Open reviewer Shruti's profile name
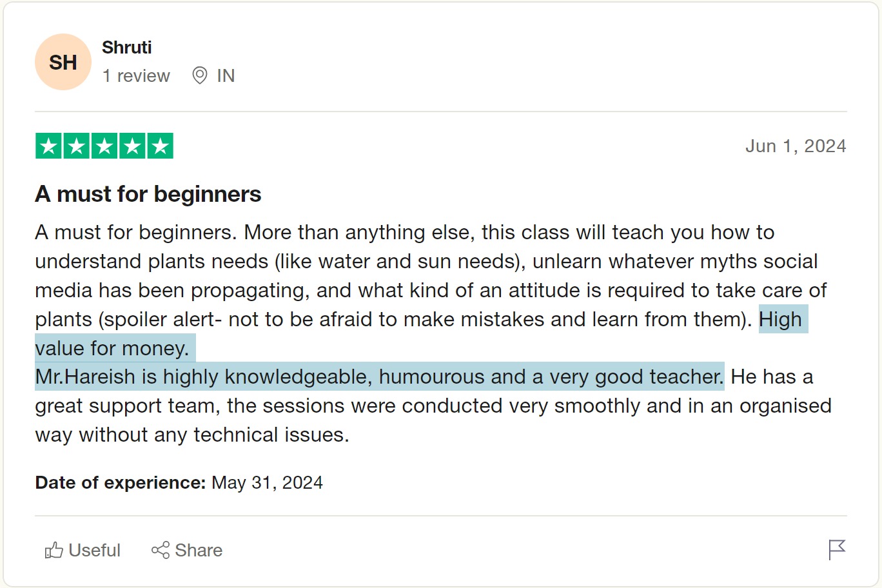Image resolution: width=882 pixels, height=588 pixels. pyautogui.click(x=126, y=47)
